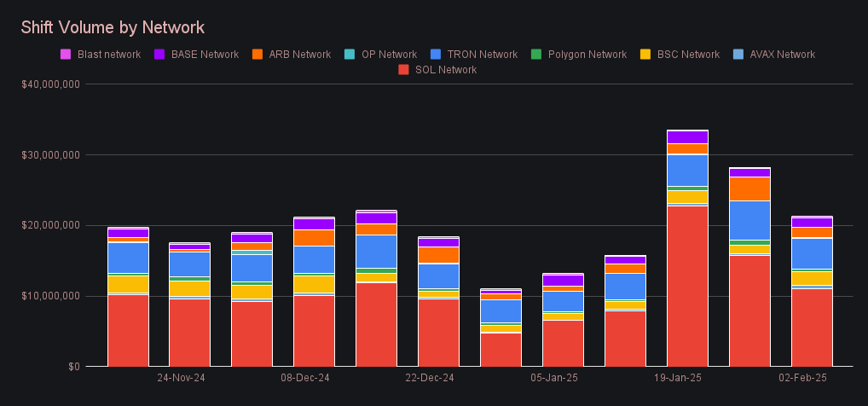
Task: Select the SOL Network red color swatch
Action: [x=404, y=70]
